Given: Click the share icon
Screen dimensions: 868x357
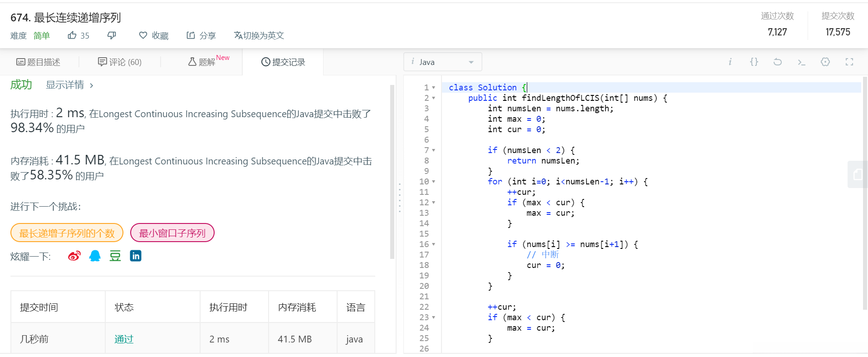Looking at the screenshot, I should point(191,35).
